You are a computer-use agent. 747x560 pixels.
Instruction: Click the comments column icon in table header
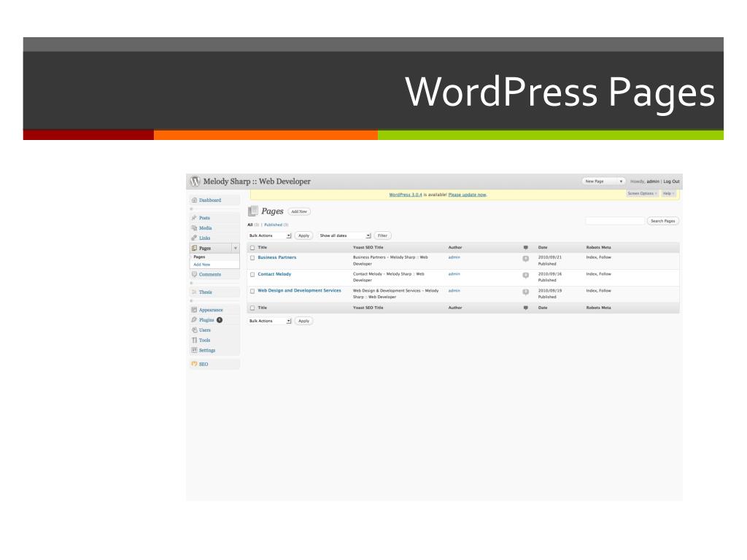526,248
